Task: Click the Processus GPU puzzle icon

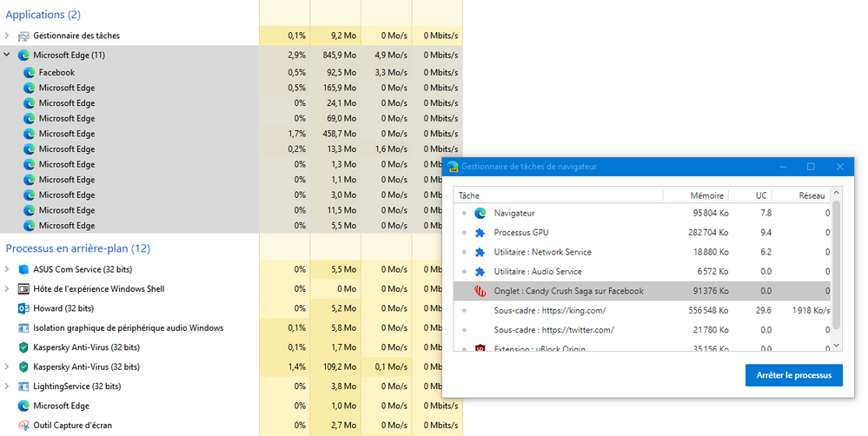Action: pyautogui.click(x=480, y=233)
